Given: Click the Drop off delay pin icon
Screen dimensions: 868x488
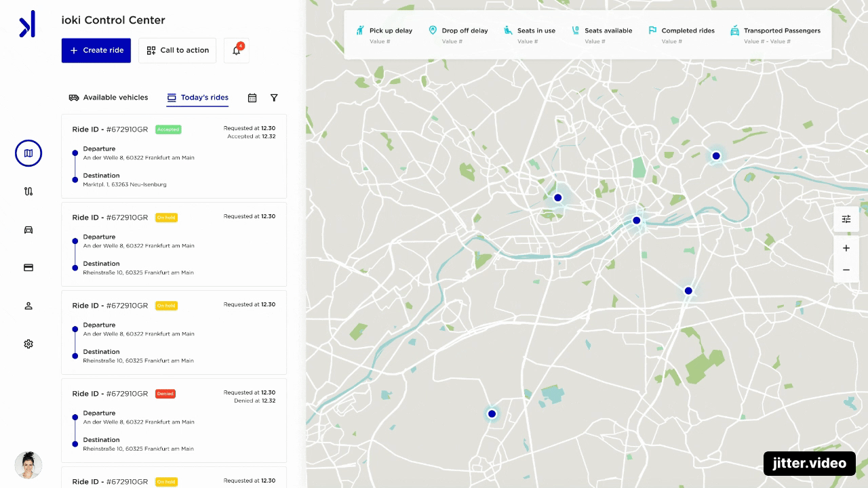Looking at the screenshot, I should click(x=433, y=30).
